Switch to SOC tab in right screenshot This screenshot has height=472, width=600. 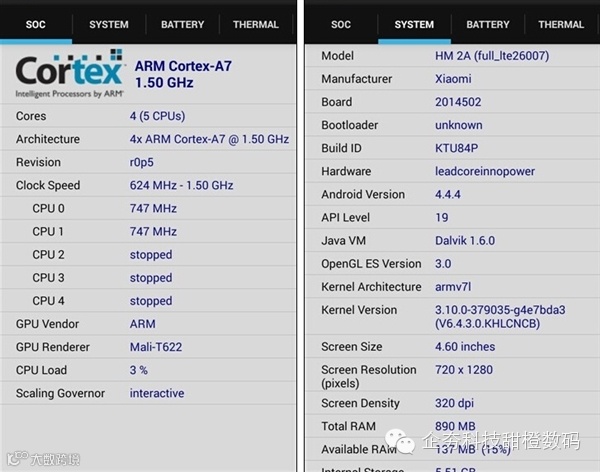(341, 24)
